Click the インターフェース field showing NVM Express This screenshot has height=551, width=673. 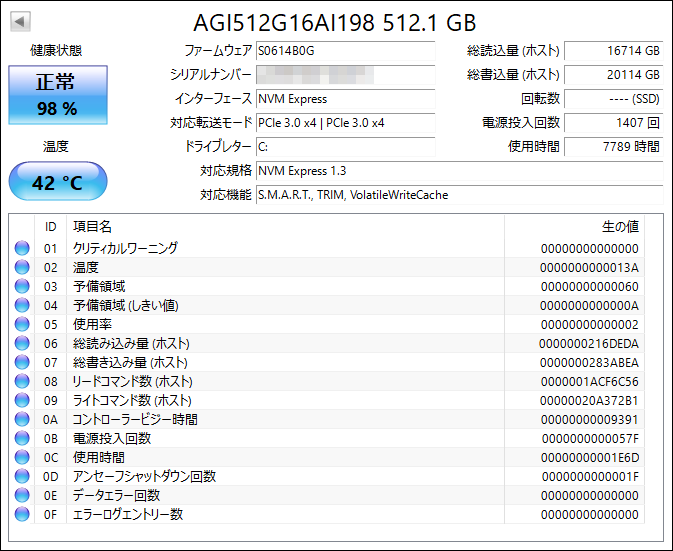(x=345, y=99)
